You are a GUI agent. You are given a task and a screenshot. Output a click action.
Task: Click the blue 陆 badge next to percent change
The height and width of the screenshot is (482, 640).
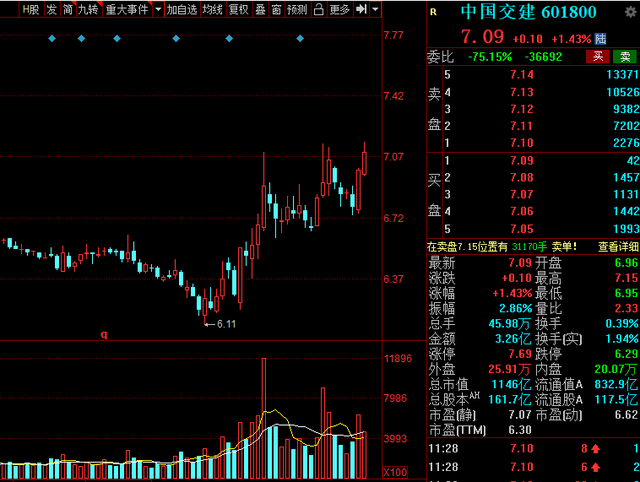point(600,37)
